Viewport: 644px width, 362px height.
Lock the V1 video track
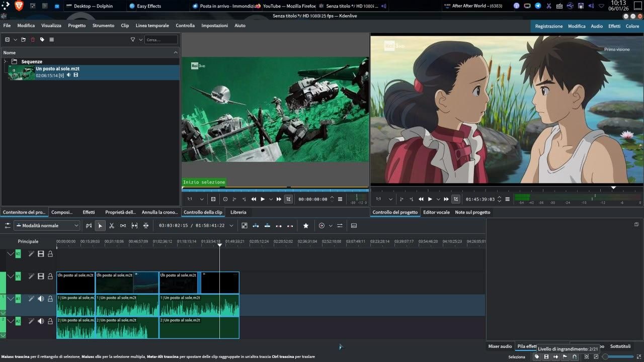[x=50, y=276]
